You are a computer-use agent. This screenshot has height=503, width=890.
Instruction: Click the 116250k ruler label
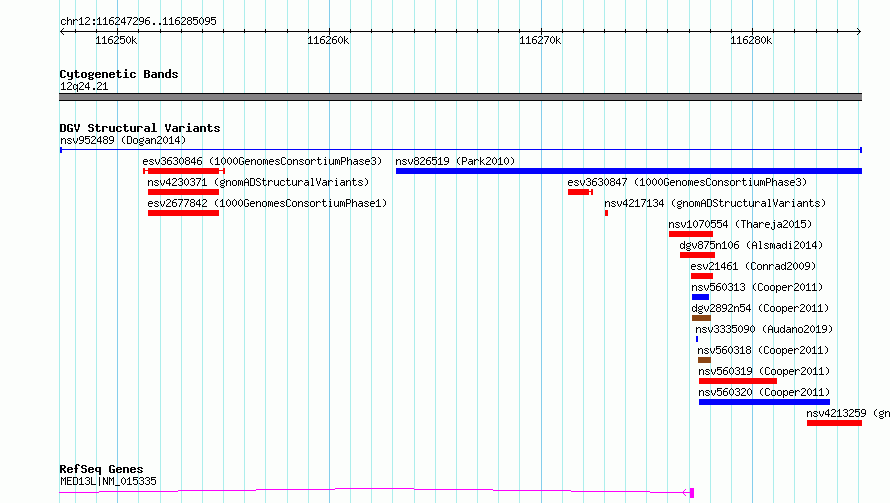[x=116, y=40]
